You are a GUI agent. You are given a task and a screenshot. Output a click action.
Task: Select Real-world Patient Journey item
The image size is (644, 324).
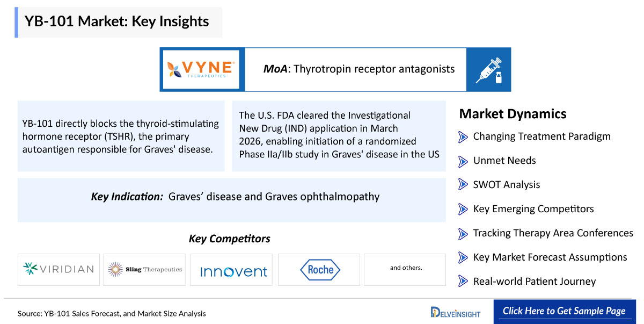(x=534, y=282)
